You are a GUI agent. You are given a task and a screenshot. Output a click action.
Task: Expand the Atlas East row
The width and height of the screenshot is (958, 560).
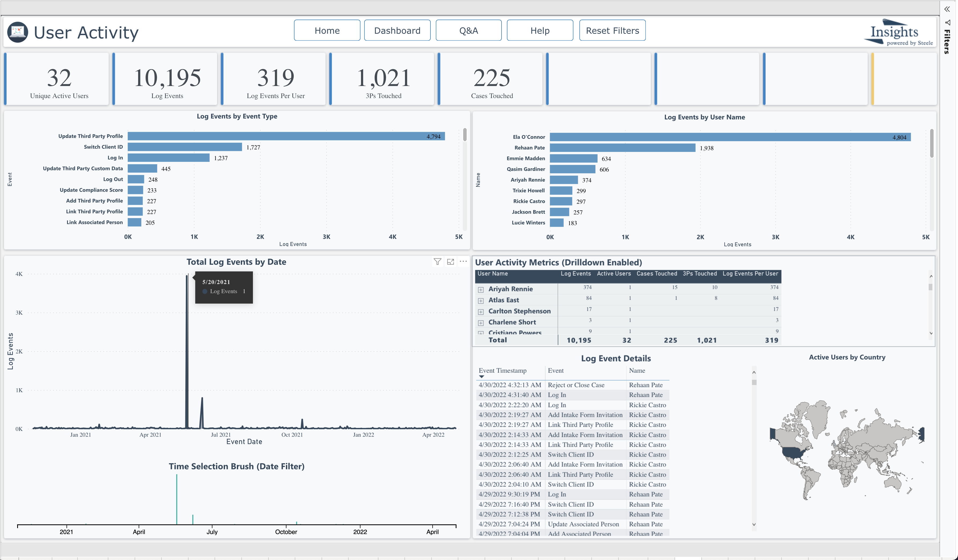point(481,301)
